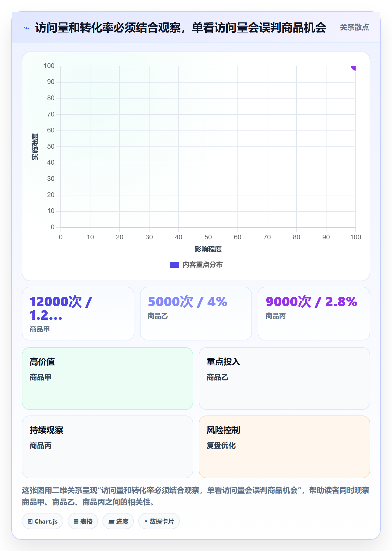Viewport: 392px width, 551px height.
Task: Click the 关系散点 label in the header
Action: [x=354, y=27]
